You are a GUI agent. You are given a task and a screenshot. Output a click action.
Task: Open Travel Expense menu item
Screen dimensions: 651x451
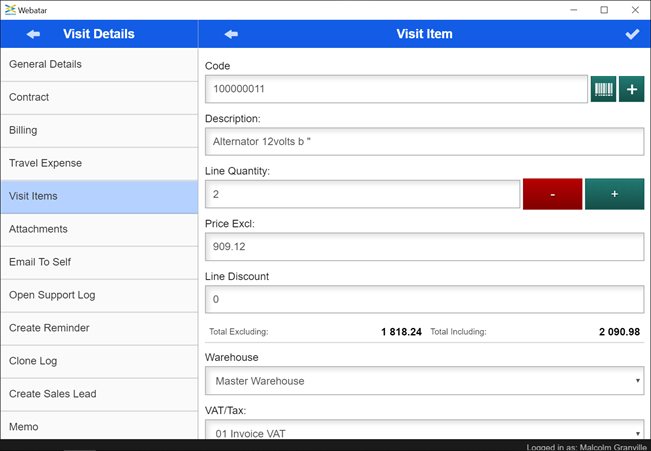[99, 164]
